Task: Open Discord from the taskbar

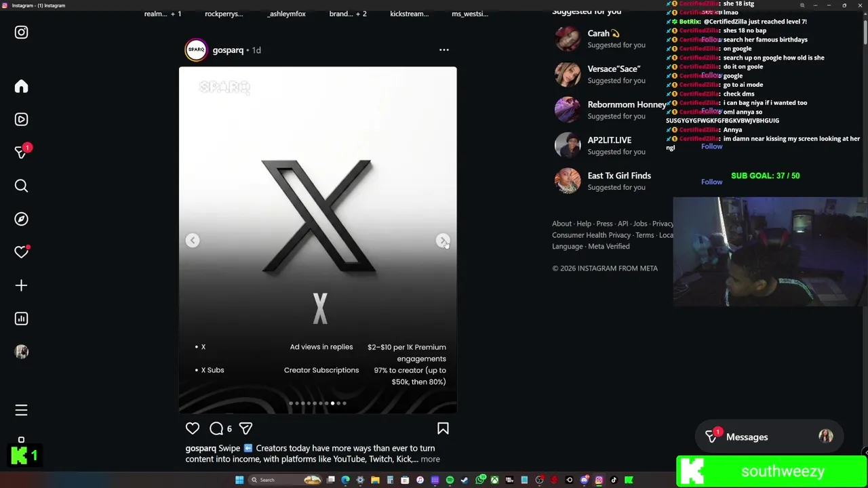Action: [585, 480]
